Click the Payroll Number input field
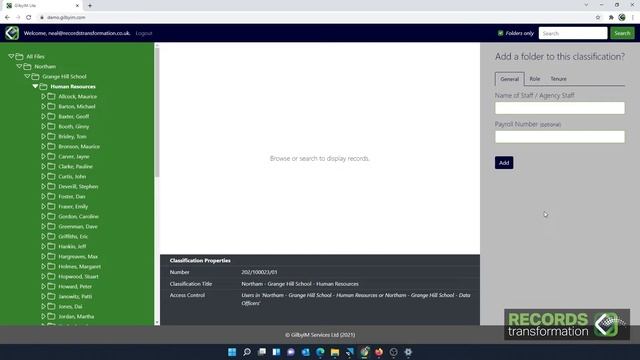 point(560,137)
